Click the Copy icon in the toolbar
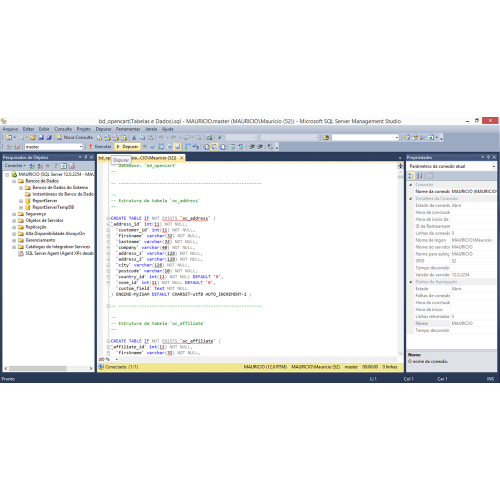This screenshot has width=500, height=500. 142,137
